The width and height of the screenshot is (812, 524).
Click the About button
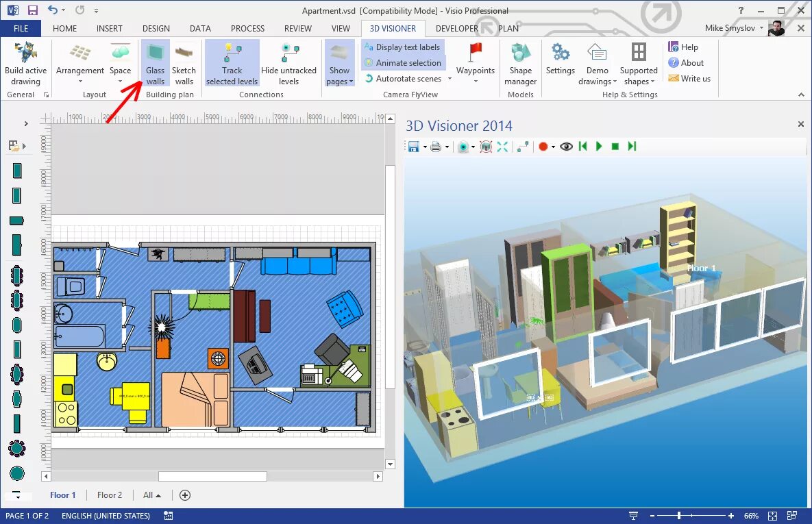click(686, 62)
